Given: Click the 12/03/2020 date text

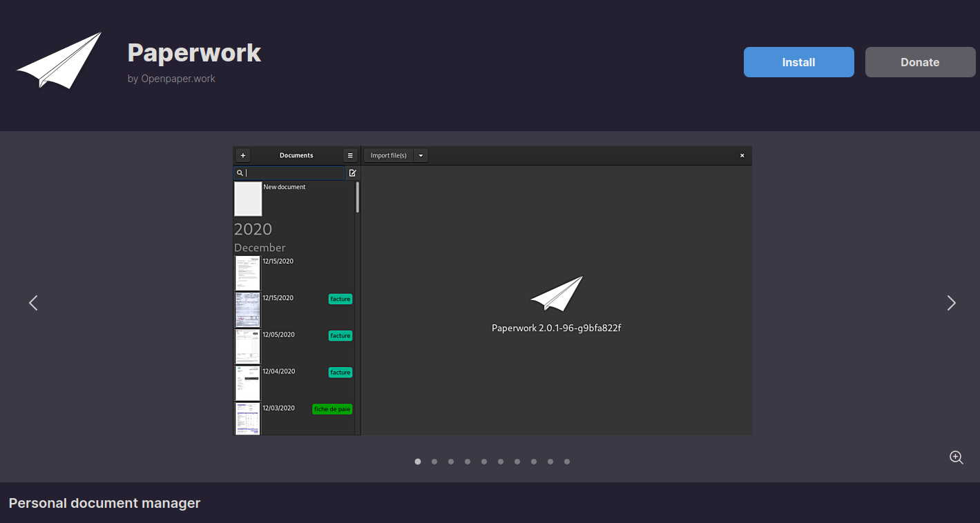Looking at the screenshot, I should (x=278, y=408).
